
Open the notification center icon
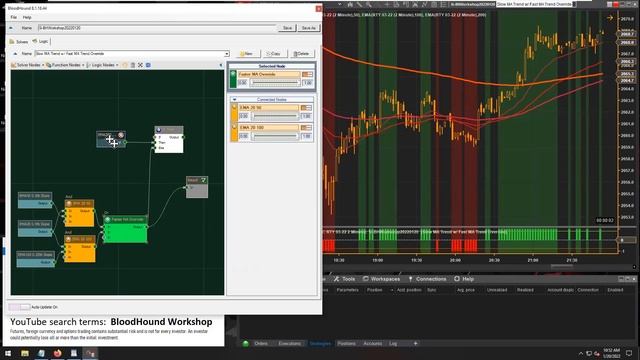(x=629, y=353)
